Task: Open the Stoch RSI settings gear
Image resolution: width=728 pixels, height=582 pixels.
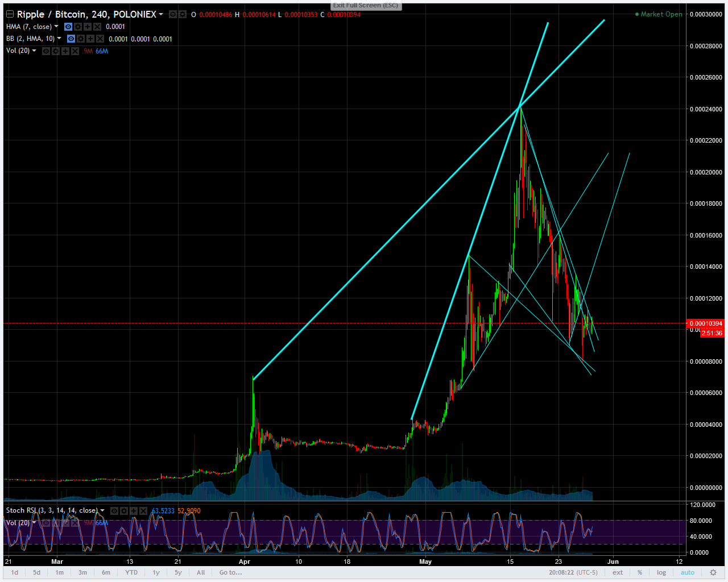Action: [x=123, y=511]
